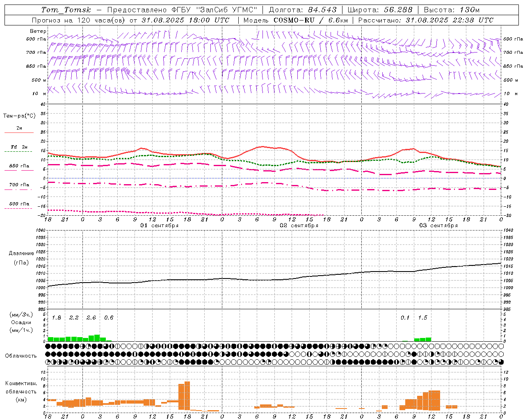525x420 pixels.
Task: Click the 2.2 precipitation total
Action: (74, 318)
